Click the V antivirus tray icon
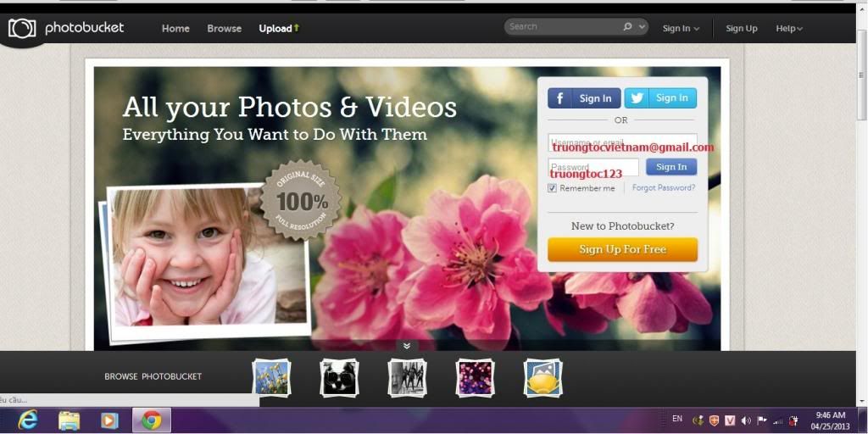This screenshot has height=434, width=868. click(730, 420)
